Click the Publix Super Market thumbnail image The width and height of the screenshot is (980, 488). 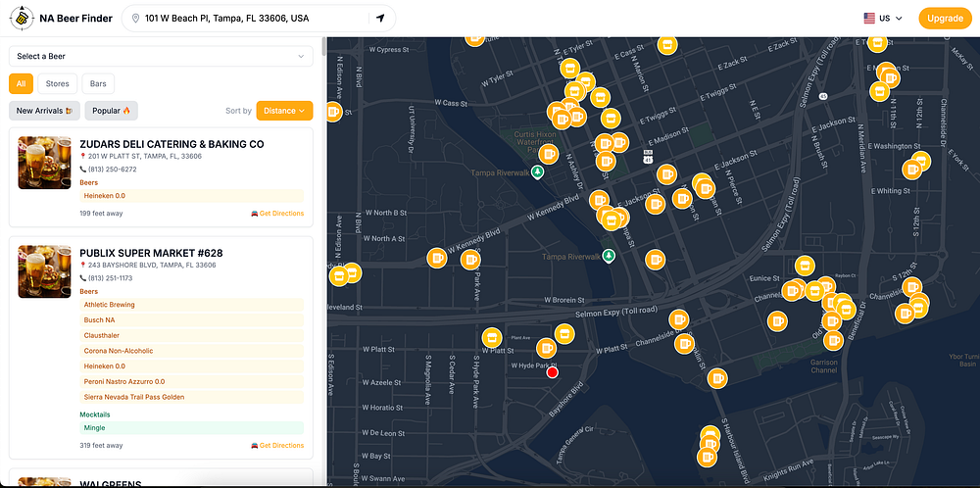click(x=44, y=271)
